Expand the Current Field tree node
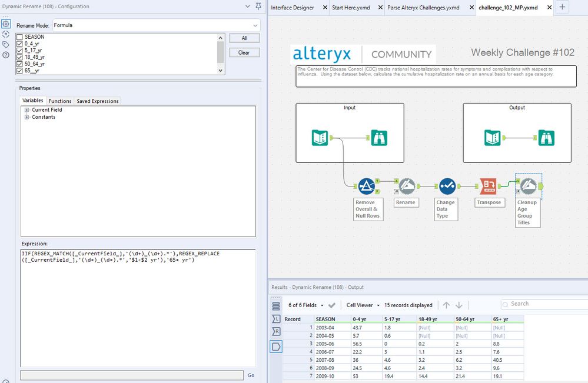Screen dimensions: 588x383 coord(27,110)
